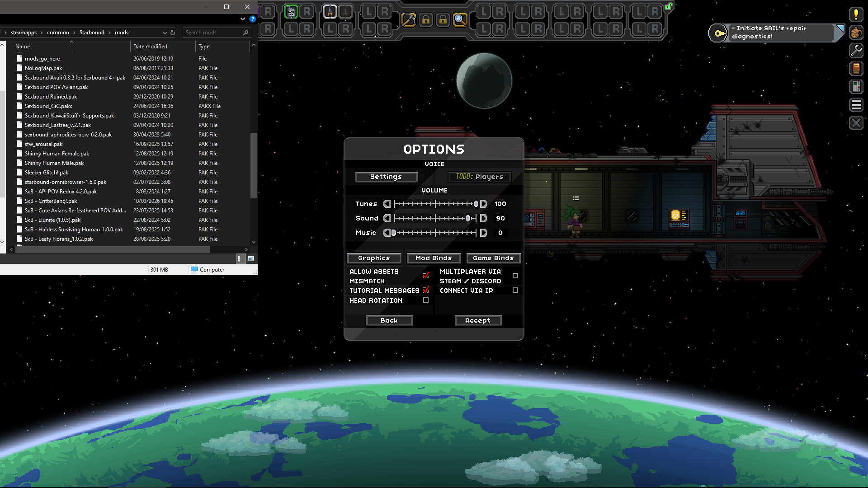Click the grey X icon in the game sidebar

click(856, 123)
